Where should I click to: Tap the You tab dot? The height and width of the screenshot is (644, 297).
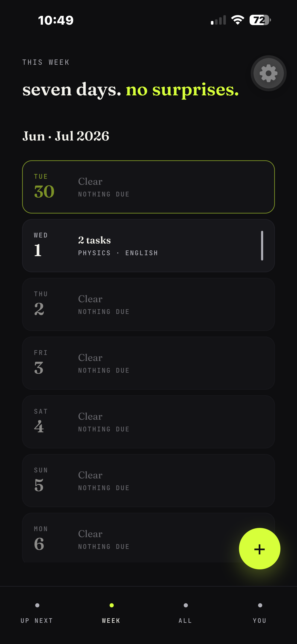click(x=260, y=605)
